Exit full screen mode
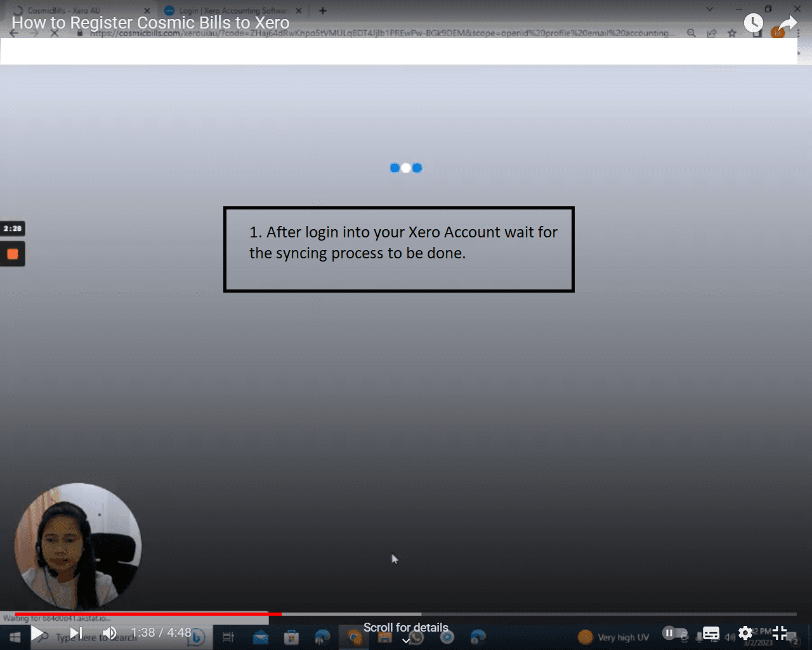 (x=780, y=633)
